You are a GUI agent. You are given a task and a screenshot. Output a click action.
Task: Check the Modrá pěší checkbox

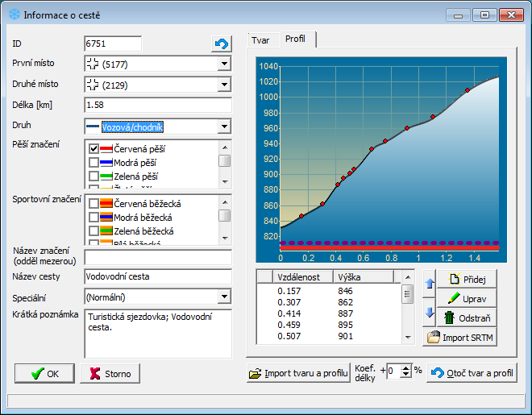(94, 163)
